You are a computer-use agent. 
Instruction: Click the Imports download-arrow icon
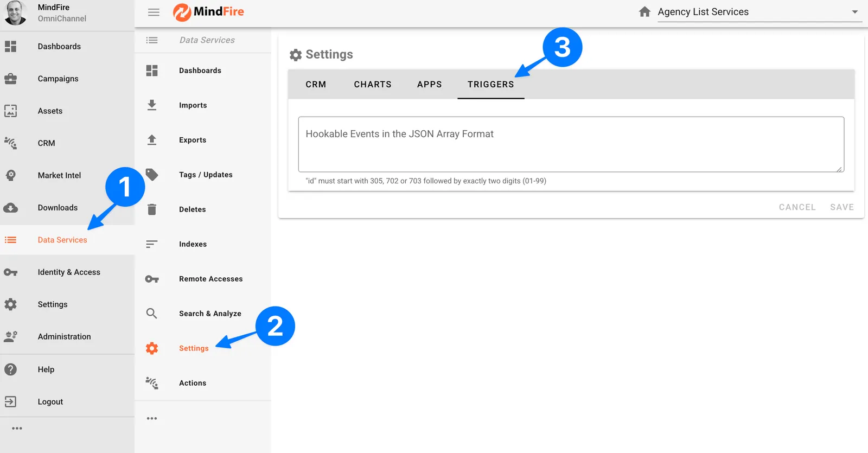[x=152, y=105]
